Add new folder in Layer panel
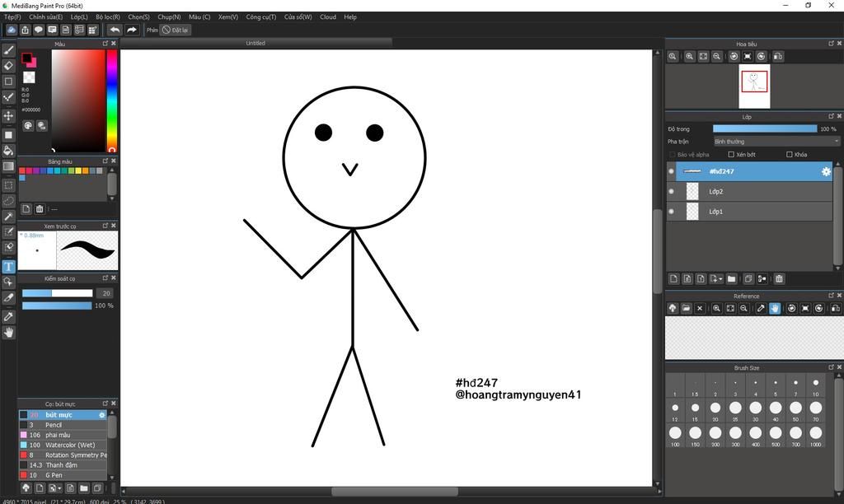 point(731,278)
